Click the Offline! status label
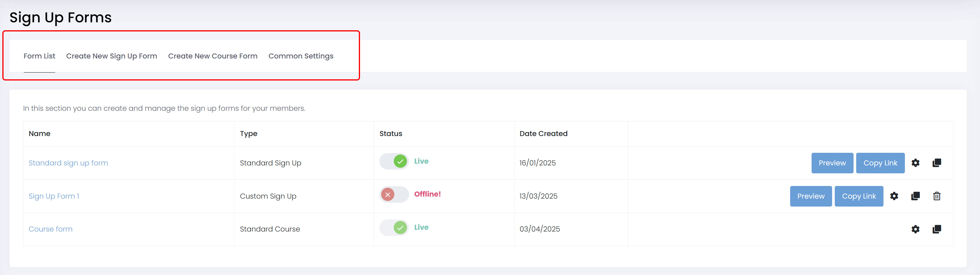 click(x=427, y=194)
